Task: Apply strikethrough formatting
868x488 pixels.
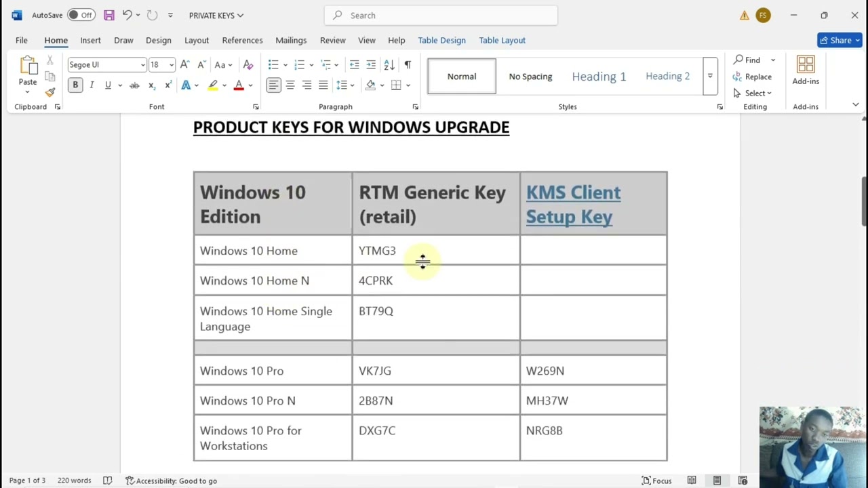Action: click(x=134, y=85)
